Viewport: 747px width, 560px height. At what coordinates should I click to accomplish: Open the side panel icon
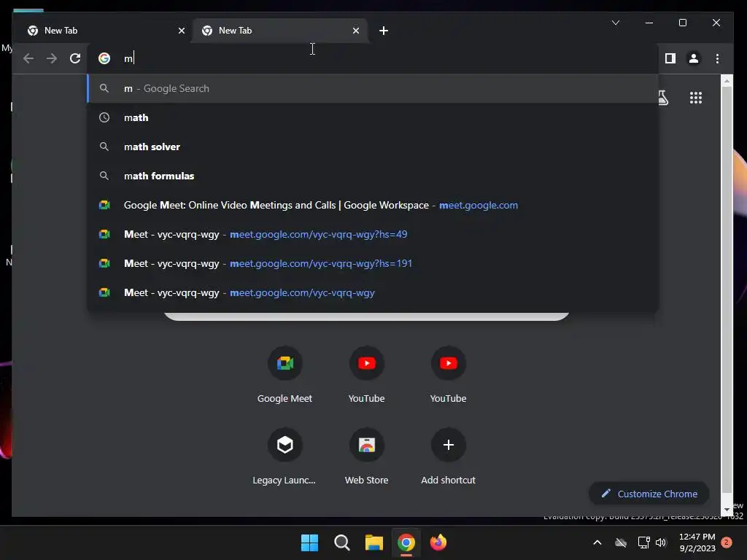(670, 58)
